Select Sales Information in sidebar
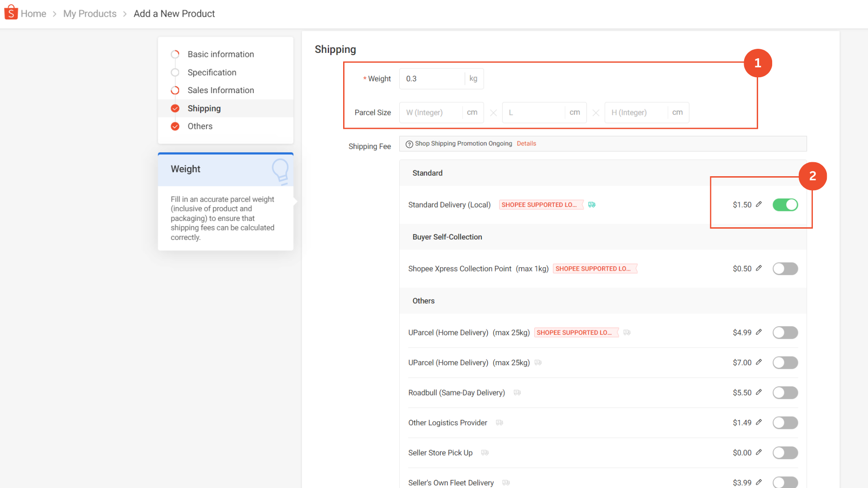868x488 pixels. 221,90
